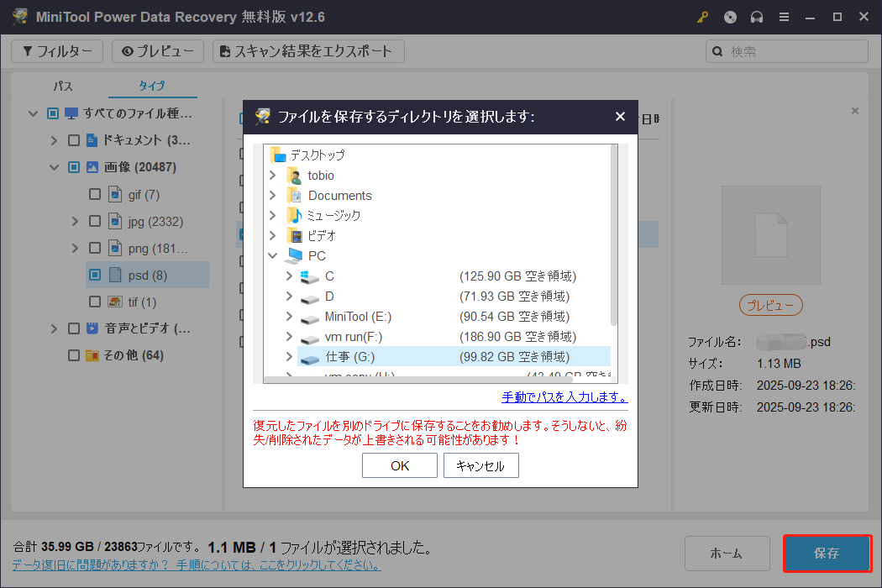Check the jpg (2332) checkbox
The width and height of the screenshot is (882, 588).
(95, 220)
